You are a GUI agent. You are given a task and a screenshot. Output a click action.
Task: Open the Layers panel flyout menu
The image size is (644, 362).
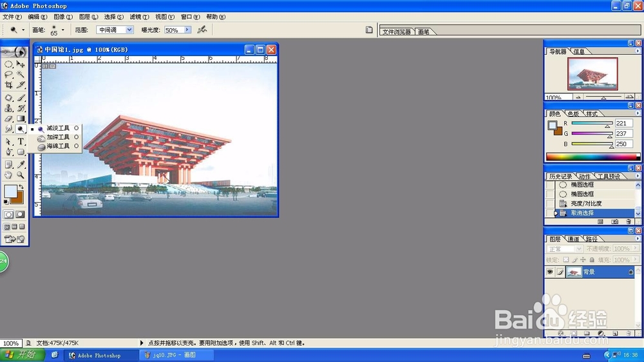(x=638, y=238)
